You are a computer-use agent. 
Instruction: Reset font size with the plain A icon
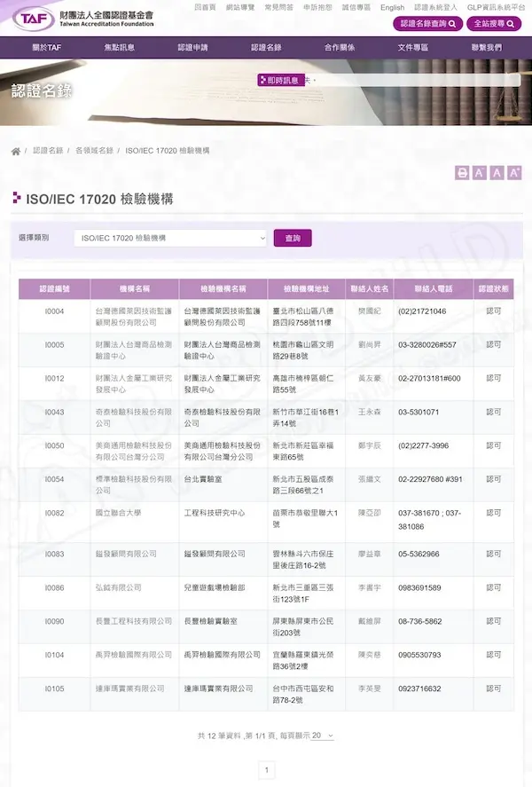pos(497,173)
